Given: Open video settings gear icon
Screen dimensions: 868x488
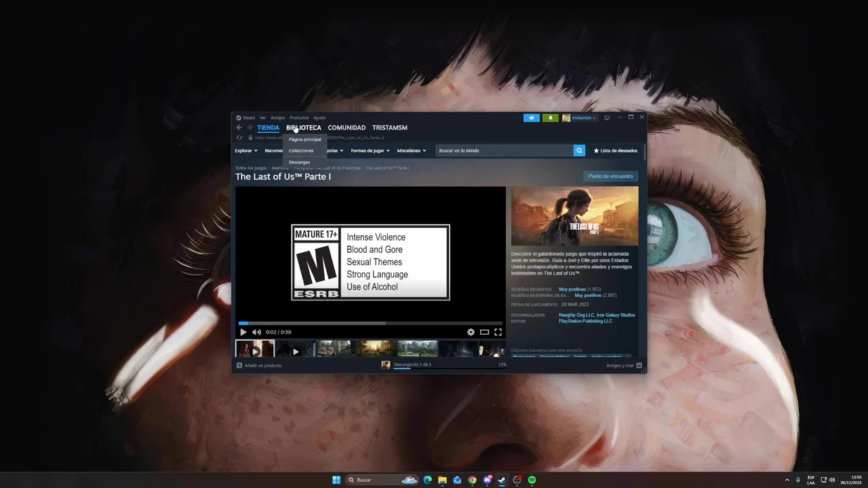Looking at the screenshot, I should click(x=471, y=332).
